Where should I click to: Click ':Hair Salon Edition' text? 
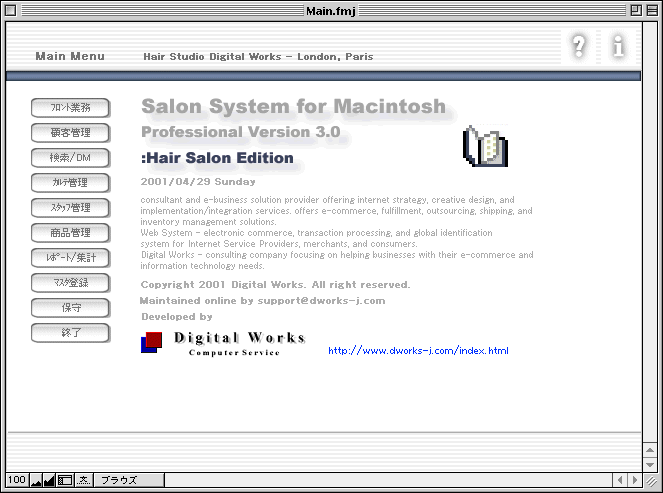click(x=217, y=158)
